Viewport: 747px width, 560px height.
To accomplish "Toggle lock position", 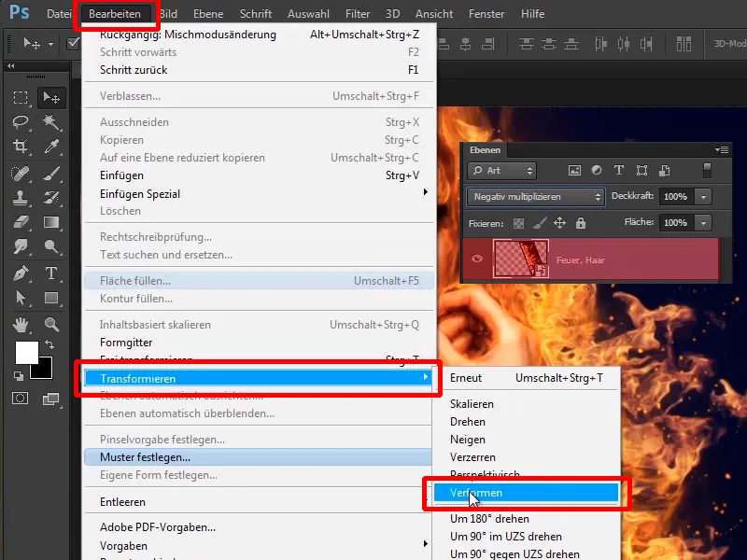I will pos(559,223).
